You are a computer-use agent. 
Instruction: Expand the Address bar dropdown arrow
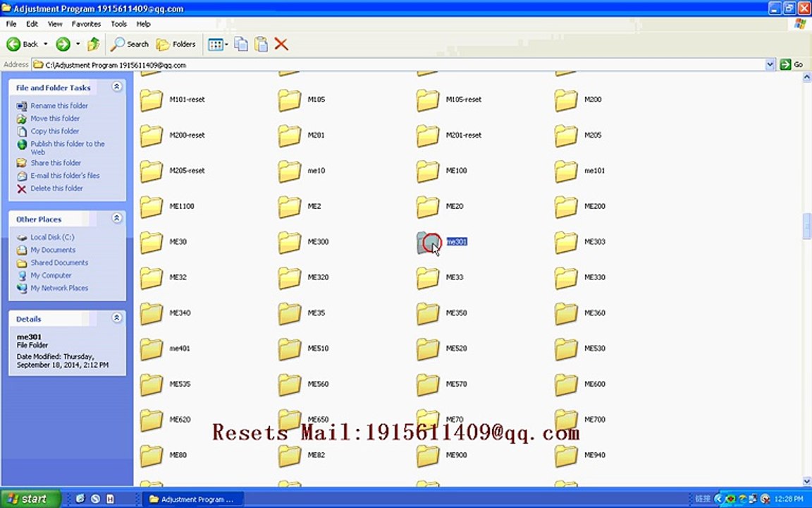(x=770, y=65)
